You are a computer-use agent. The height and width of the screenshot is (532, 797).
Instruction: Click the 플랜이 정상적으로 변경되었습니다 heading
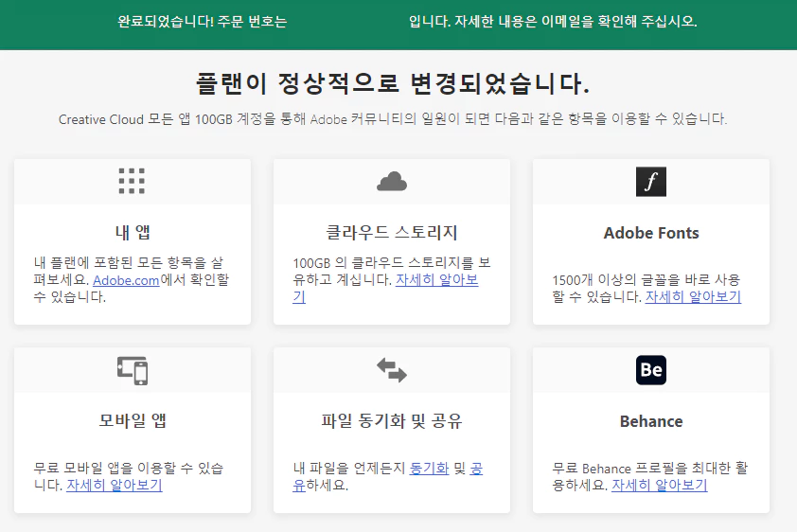(393, 83)
